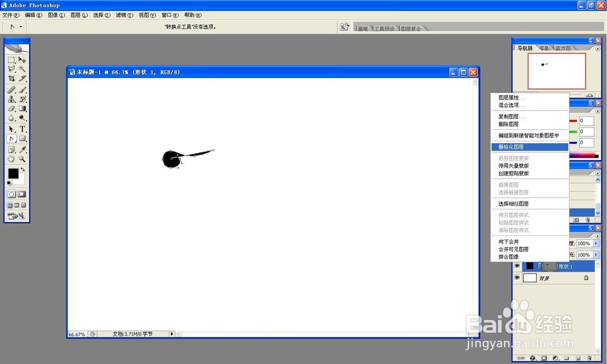Click the navigator preview thumbnail
Screen dimensions: 607x364
tap(557, 71)
